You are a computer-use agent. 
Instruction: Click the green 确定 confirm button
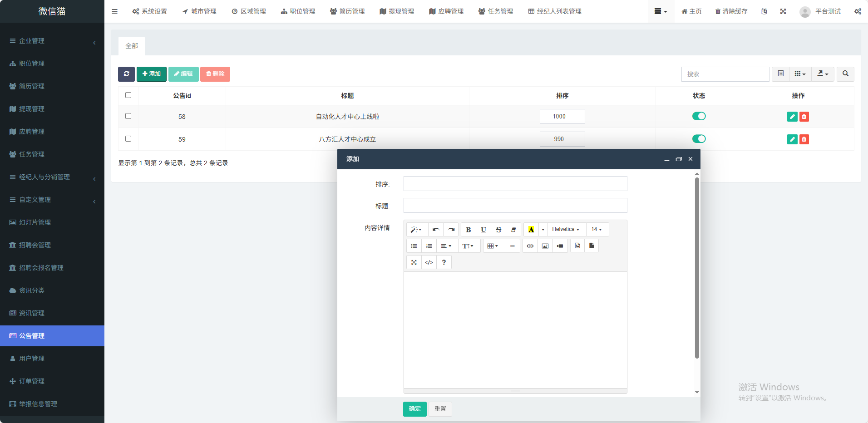point(414,409)
